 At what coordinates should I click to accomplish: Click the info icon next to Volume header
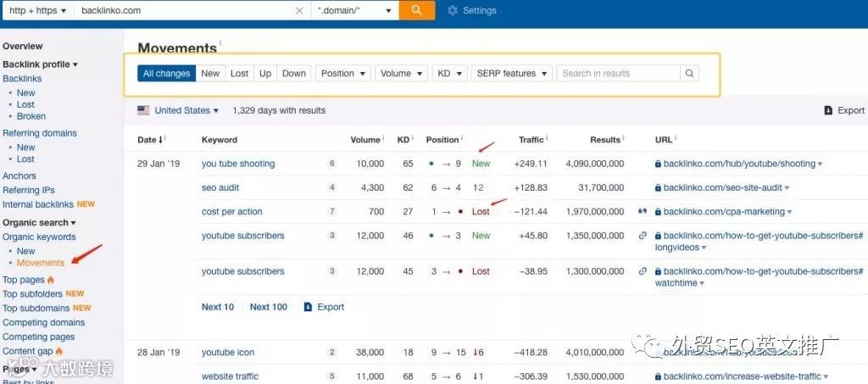[382, 138]
